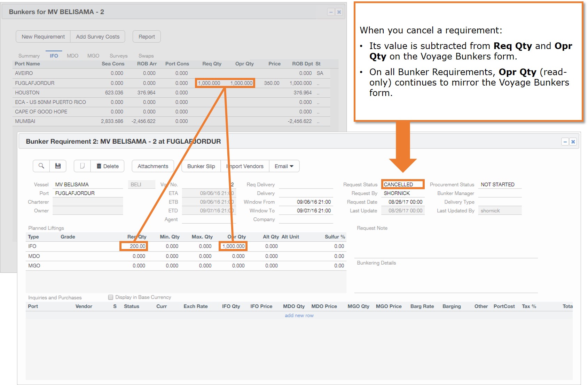Save the requirement via floppy disk icon
The width and height of the screenshot is (588, 385).
click(58, 166)
